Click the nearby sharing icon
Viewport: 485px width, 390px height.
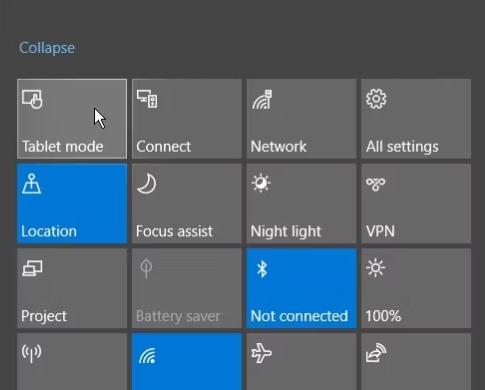pos(376,353)
